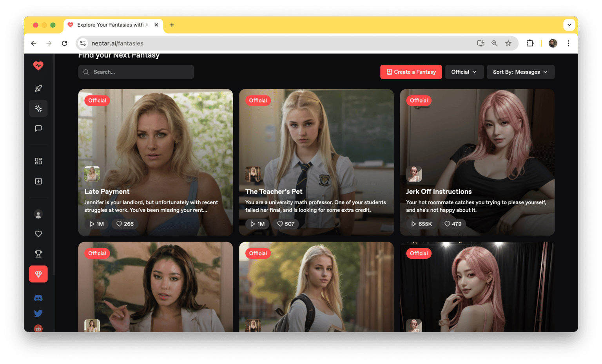This screenshot has height=364, width=602.
Task: Select the sparkle Fantasies sidebar icon
Action: pyautogui.click(x=38, y=108)
